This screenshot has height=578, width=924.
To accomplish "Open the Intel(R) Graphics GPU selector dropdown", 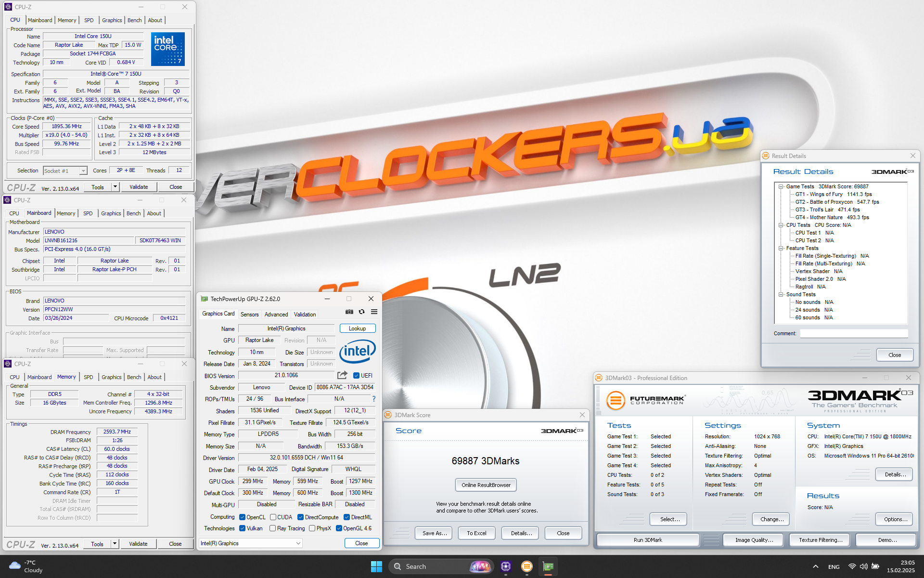I will click(251, 543).
